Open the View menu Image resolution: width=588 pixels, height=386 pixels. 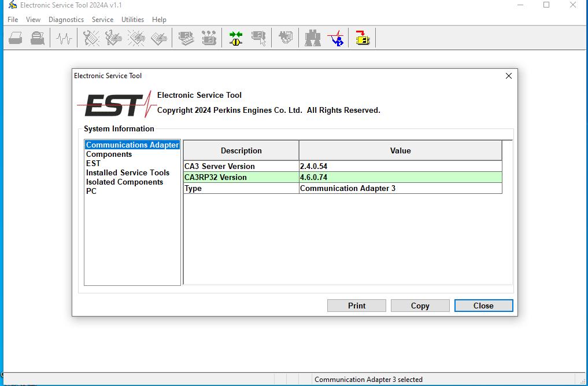[x=33, y=20]
